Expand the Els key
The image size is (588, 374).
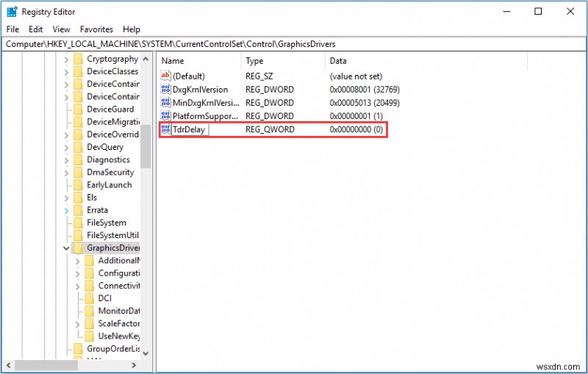coord(66,198)
